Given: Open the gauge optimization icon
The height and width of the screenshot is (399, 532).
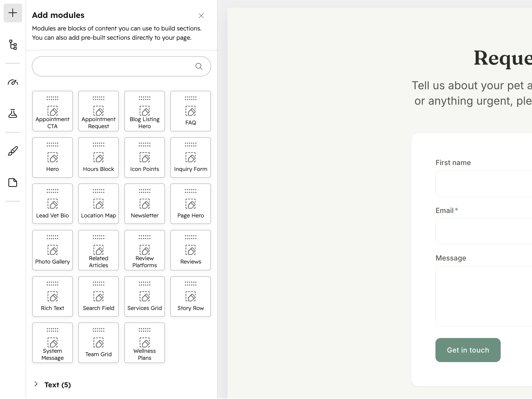Looking at the screenshot, I should (x=13, y=82).
